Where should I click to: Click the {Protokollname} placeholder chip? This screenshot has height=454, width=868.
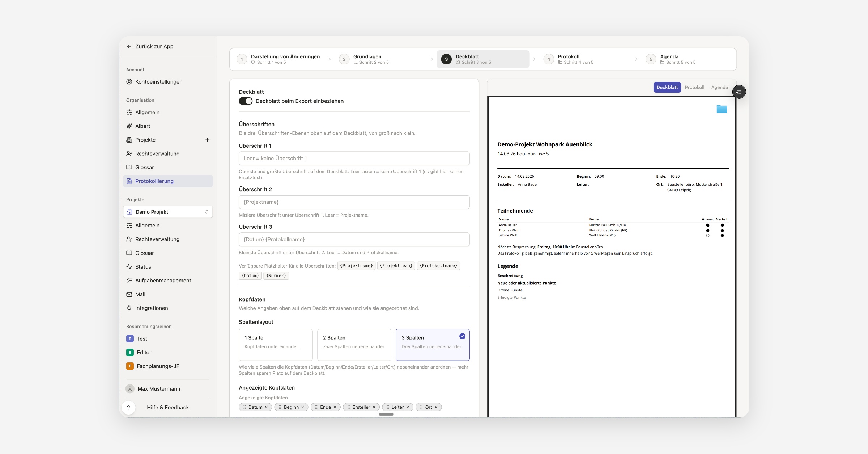pyautogui.click(x=438, y=266)
